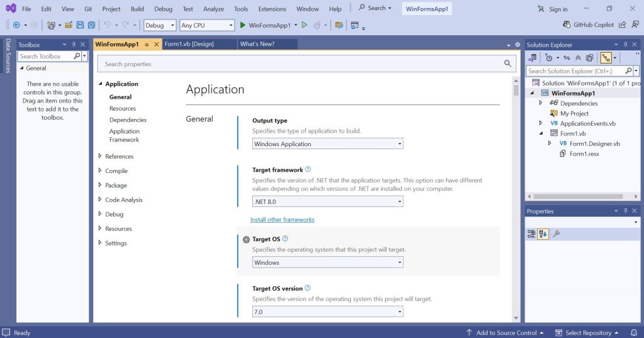Screen dimensions: 644x338
Task: Expand the References section in property pages
Action: [100, 156]
